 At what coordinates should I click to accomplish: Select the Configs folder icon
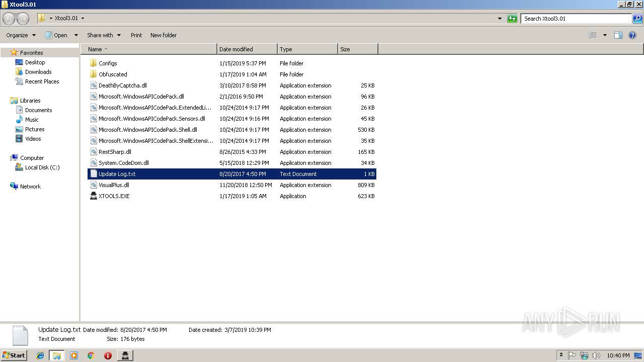tap(93, 63)
